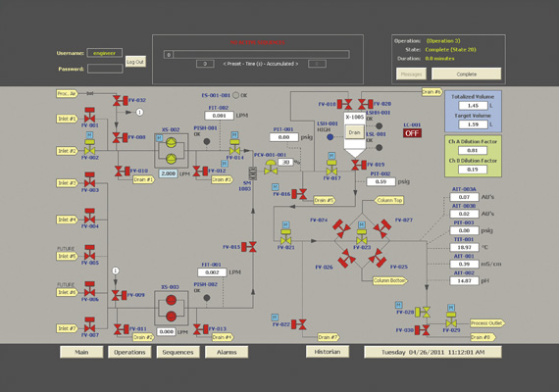The width and height of the screenshot is (559, 392).
Task: Click the FV-023 column bypass valve
Action: point(362,237)
